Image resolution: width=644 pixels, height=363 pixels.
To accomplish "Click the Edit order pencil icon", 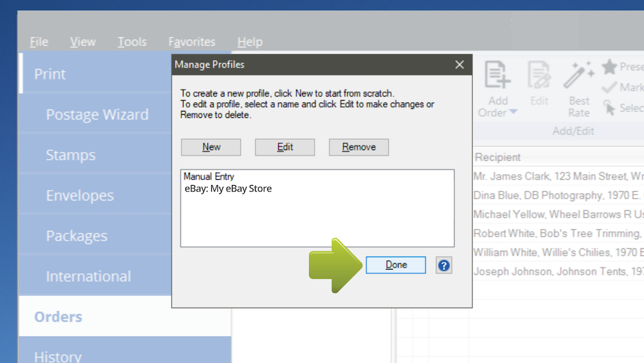I will coord(539,75).
